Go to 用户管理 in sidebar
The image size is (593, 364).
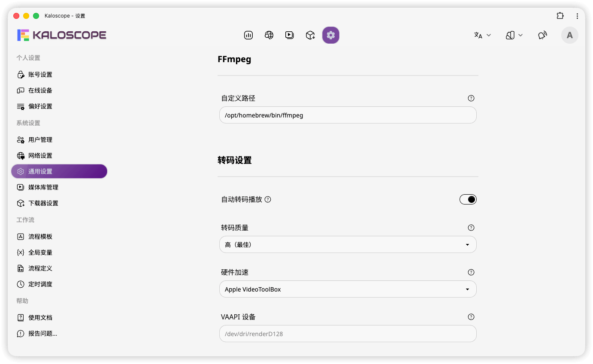(x=59, y=140)
